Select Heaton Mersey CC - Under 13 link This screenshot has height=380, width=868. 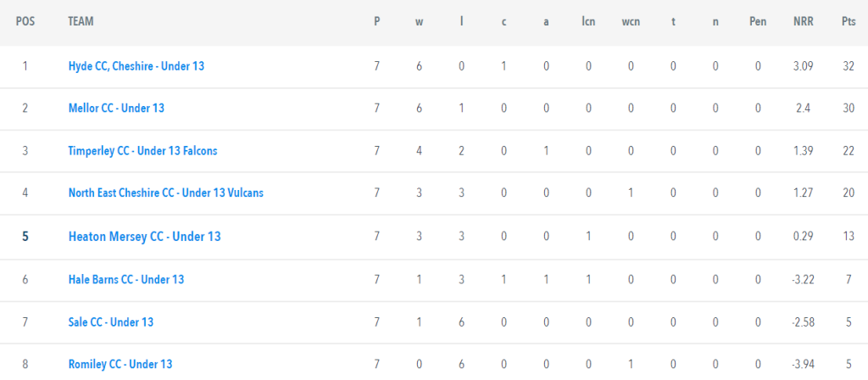click(x=144, y=237)
